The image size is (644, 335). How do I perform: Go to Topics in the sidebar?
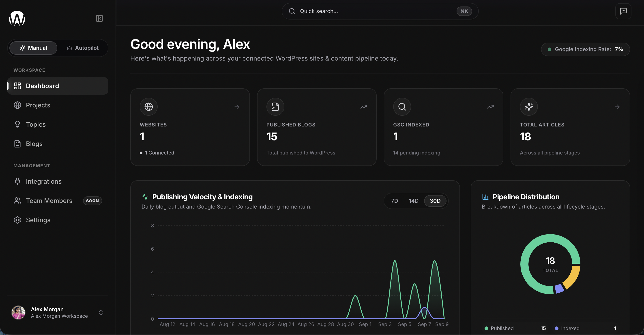pos(58,124)
